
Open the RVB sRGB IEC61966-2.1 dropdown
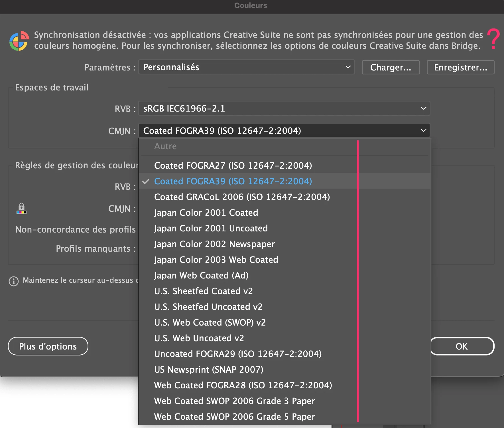[x=284, y=108]
